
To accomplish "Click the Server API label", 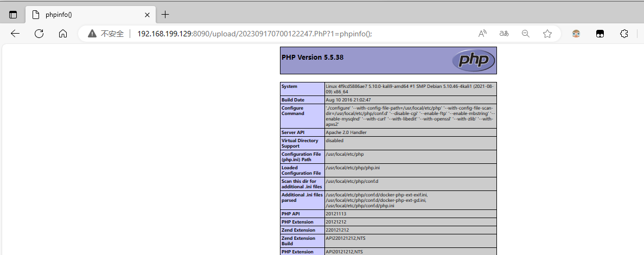I will point(302,132).
